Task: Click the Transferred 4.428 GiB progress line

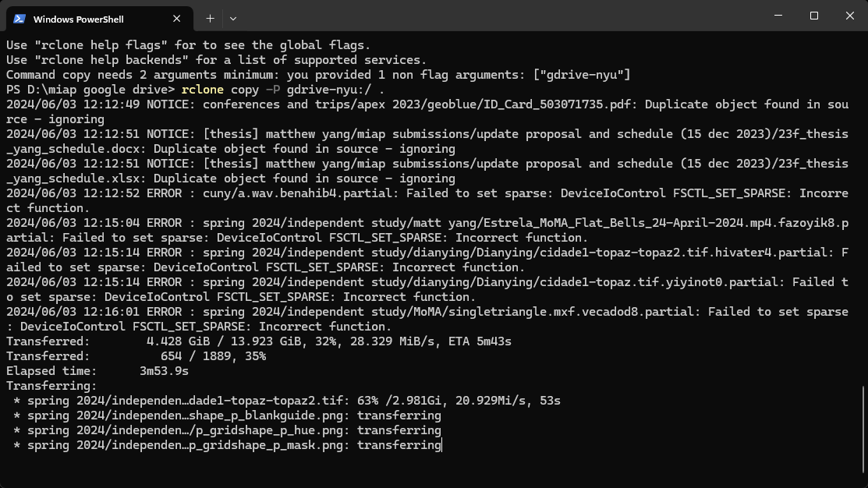Action: pyautogui.click(x=257, y=341)
